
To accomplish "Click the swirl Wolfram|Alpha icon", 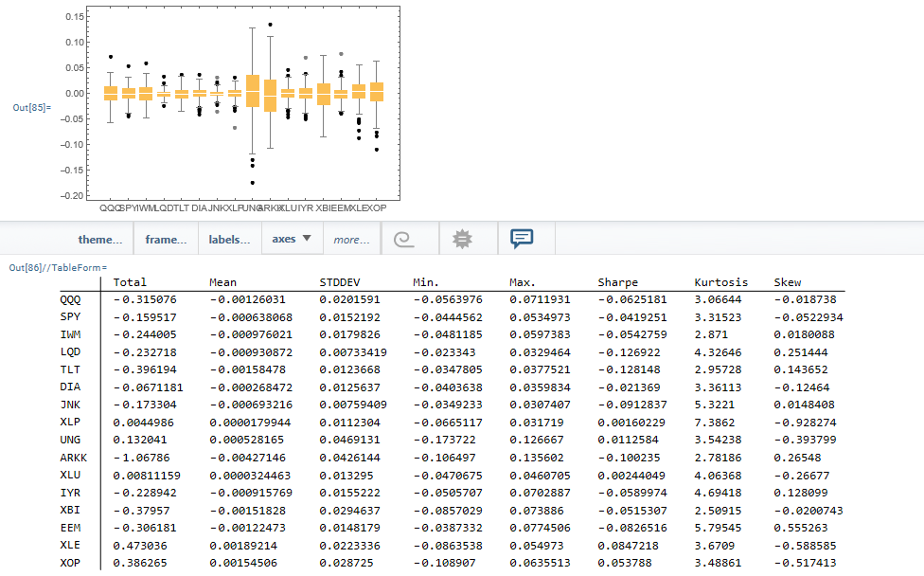I will tap(403, 239).
